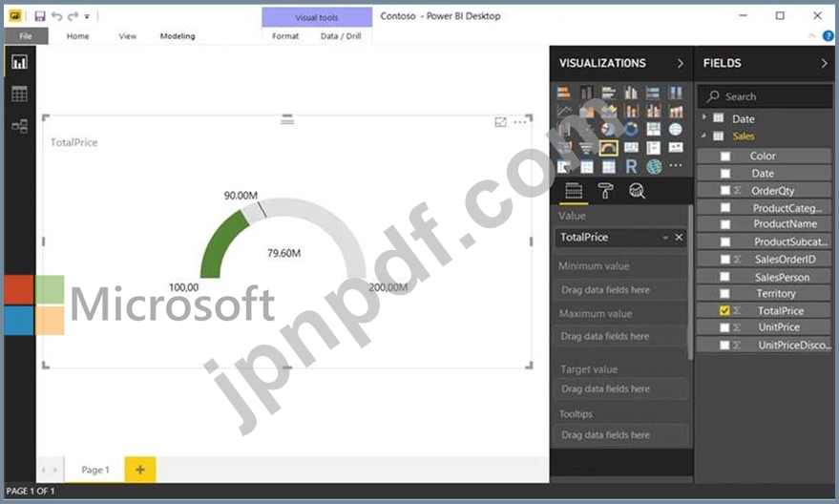Screen dimensions: 839x504
Task: Select the ArcGIS map visualization
Action: 653,166
